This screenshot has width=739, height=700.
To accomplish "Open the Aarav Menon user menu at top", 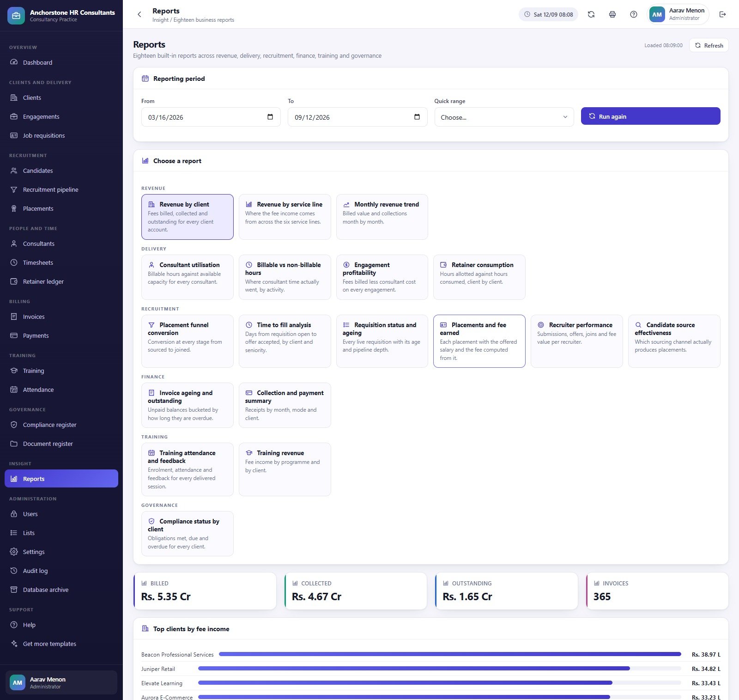I will click(x=678, y=14).
